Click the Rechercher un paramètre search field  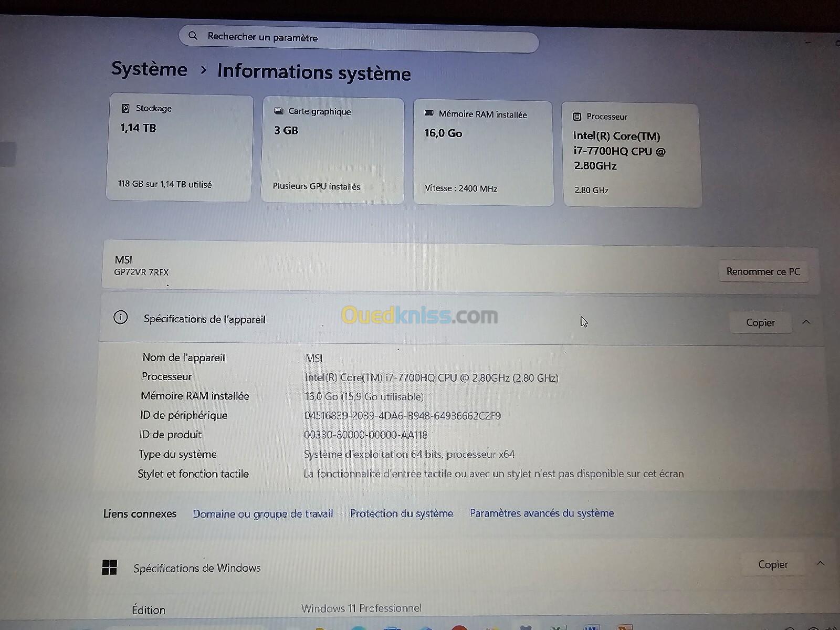click(x=359, y=38)
